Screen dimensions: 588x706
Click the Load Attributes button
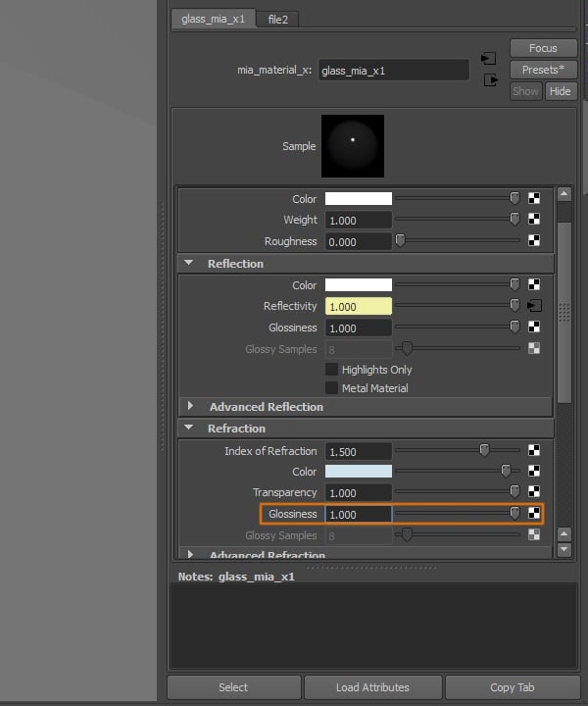coord(372,687)
